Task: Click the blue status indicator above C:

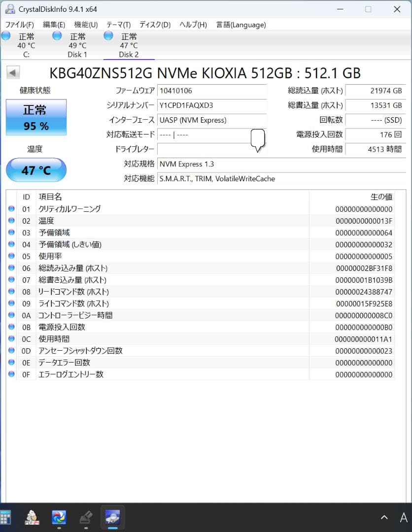Action: coord(6,35)
